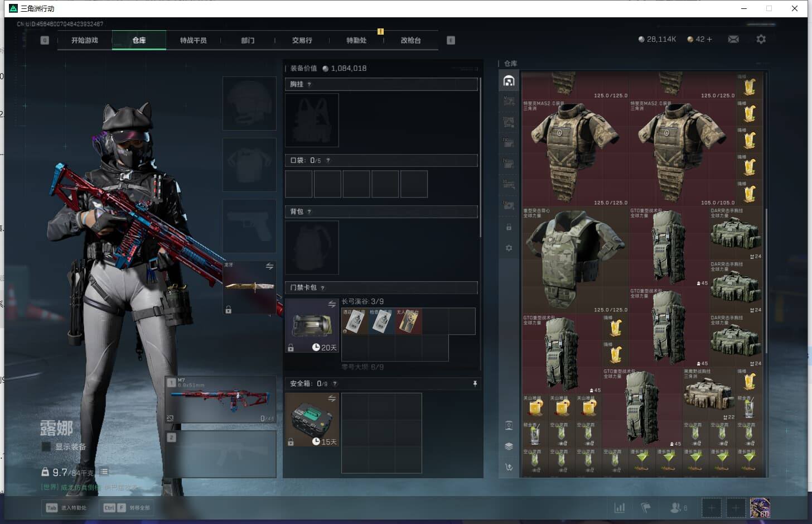This screenshot has height=524, width=812.
Task: Select the 黑鹰野战胸挂 rig in stash
Action: click(x=708, y=394)
